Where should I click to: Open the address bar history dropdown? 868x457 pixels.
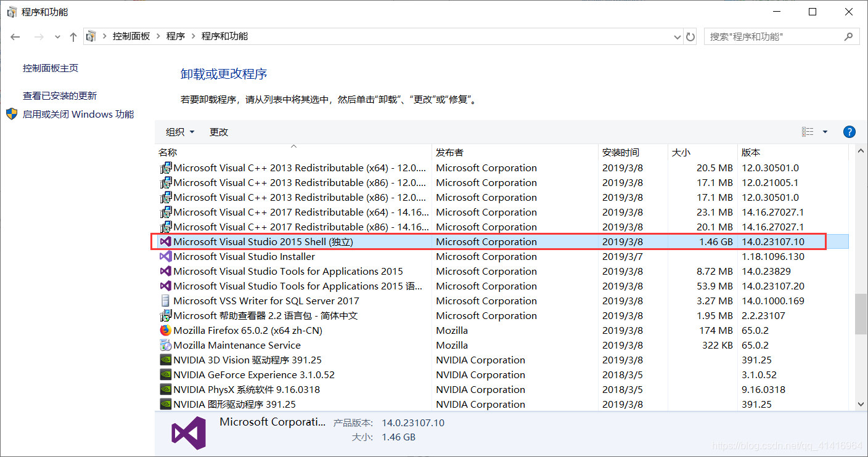pyautogui.click(x=678, y=36)
